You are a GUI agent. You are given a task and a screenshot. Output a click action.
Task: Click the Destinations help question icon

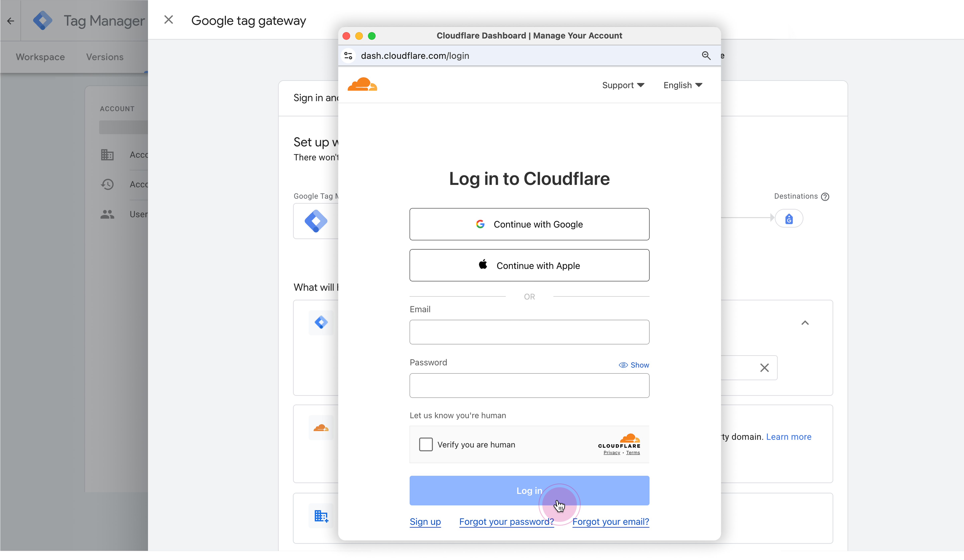pyautogui.click(x=825, y=197)
